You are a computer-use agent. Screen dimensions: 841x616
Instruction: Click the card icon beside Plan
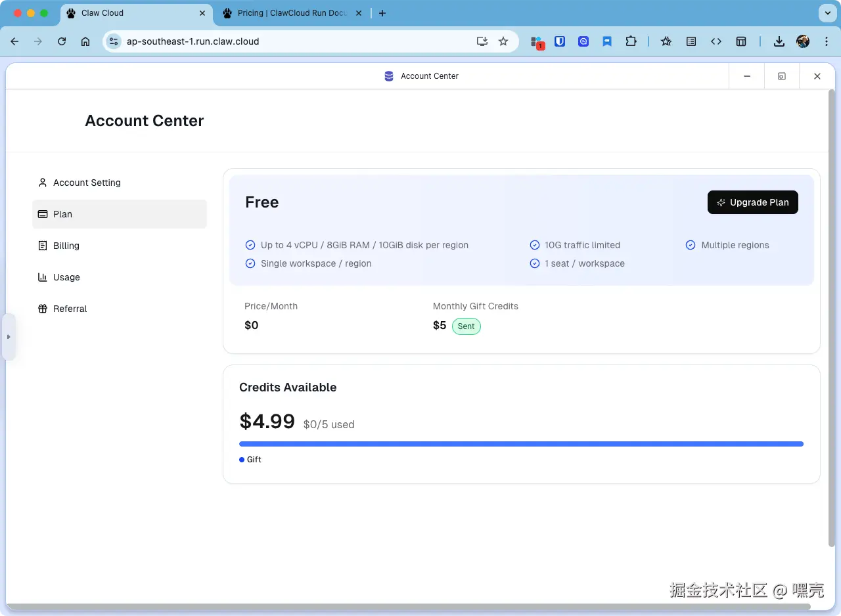(x=43, y=214)
